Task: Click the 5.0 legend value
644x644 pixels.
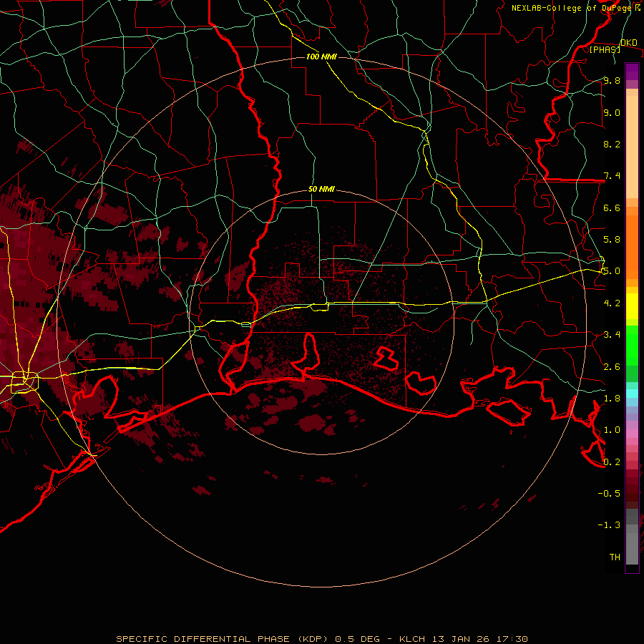Action: pyautogui.click(x=612, y=271)
